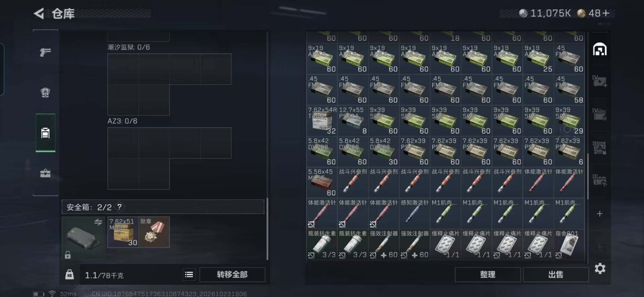Click the 转移全部 button

(x=232, y=275)
